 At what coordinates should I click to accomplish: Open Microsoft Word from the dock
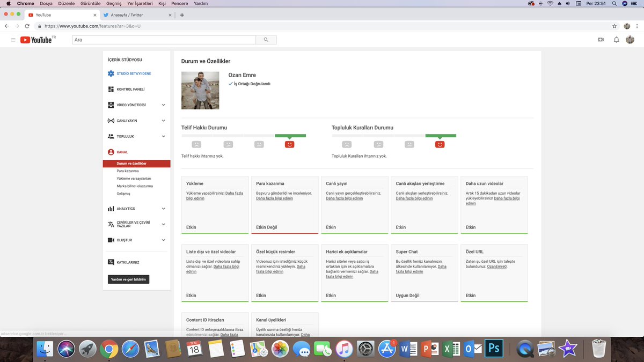(x=408, y=349)
